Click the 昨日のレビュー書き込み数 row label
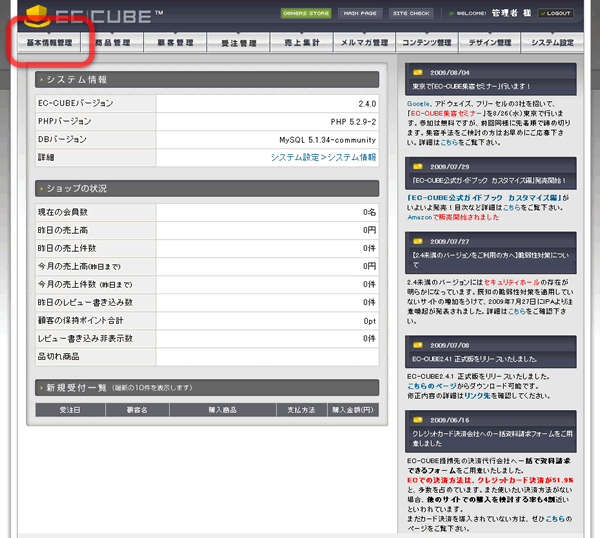 85,302
